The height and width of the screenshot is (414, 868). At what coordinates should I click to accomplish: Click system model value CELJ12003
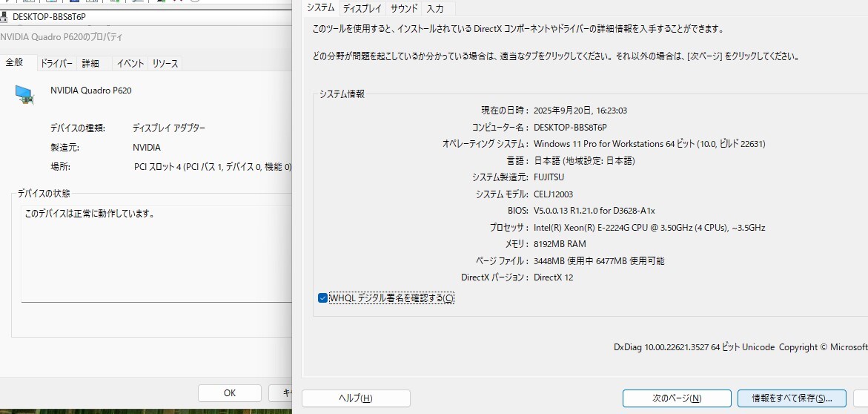point(553,194)
